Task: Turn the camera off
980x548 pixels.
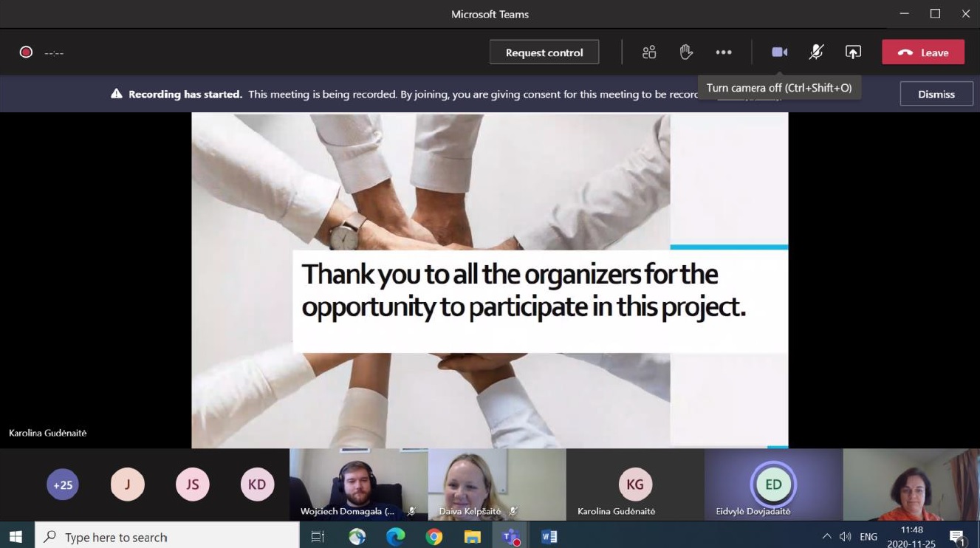Action: tap(779, 52)
